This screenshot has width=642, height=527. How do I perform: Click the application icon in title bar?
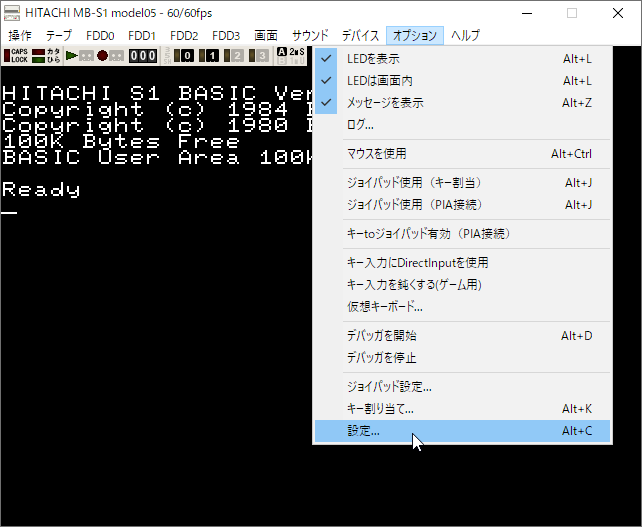(12, 13)
